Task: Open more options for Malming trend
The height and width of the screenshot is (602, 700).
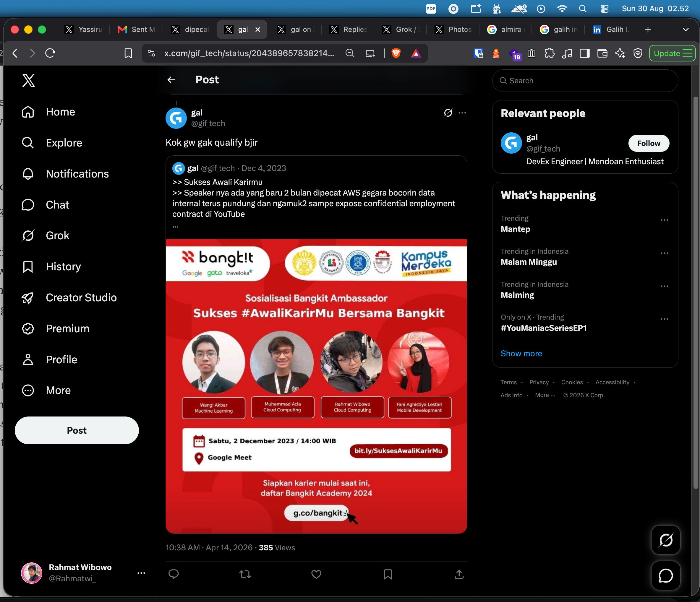Action: click(664, 286)
